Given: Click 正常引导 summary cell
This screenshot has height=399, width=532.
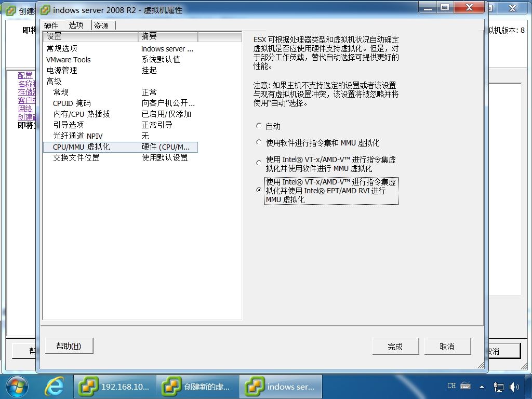Looking at the screenshot, I should click(x=157, y=125).
